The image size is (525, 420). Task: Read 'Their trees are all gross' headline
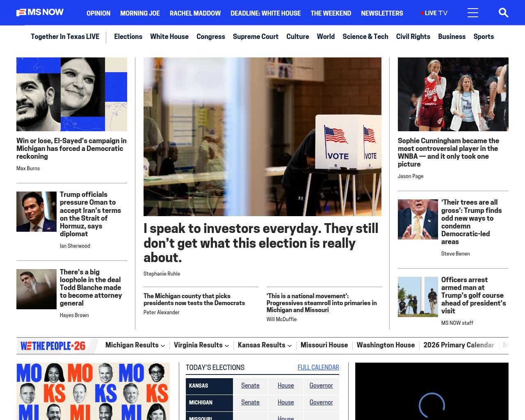[472, 222]
